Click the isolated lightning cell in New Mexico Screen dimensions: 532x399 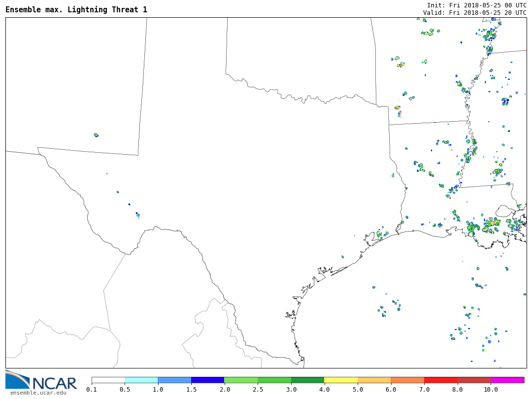[96, 135]
